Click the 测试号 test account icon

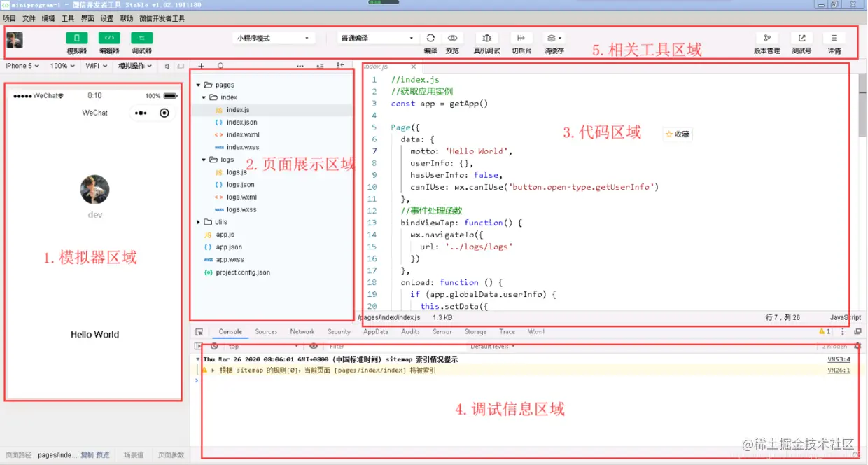pyautogui.click(x=801, y=38)
